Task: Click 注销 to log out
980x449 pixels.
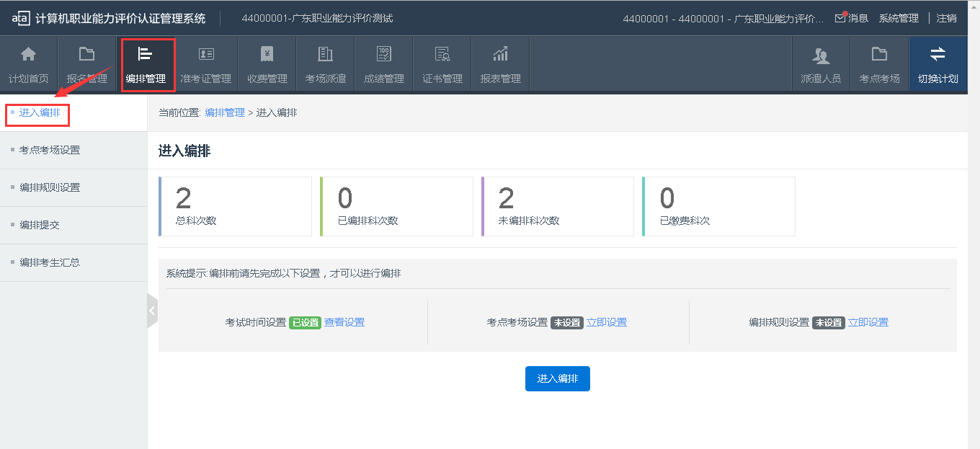Action: tap(947, 18)
